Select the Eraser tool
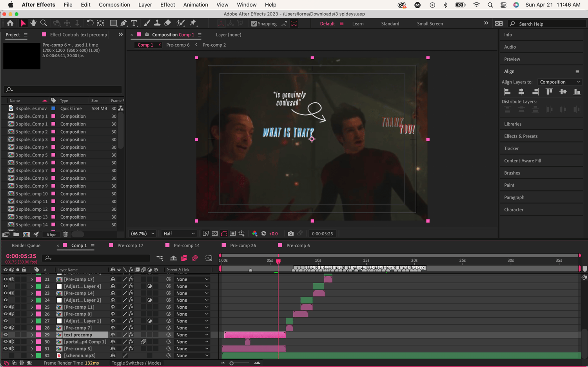The image size is (588, 367). 167,24
